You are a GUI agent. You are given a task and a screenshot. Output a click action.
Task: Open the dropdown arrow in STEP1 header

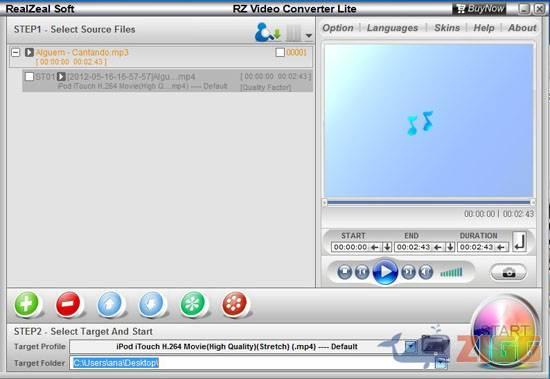coord(309,35)
